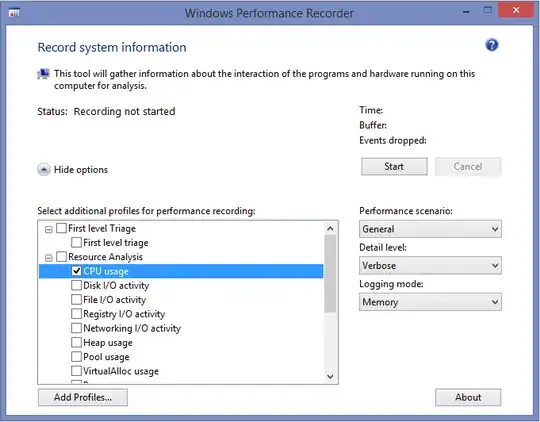The image size is (540, 422).
Task: Select the Heap usage label
Action: 108,343
